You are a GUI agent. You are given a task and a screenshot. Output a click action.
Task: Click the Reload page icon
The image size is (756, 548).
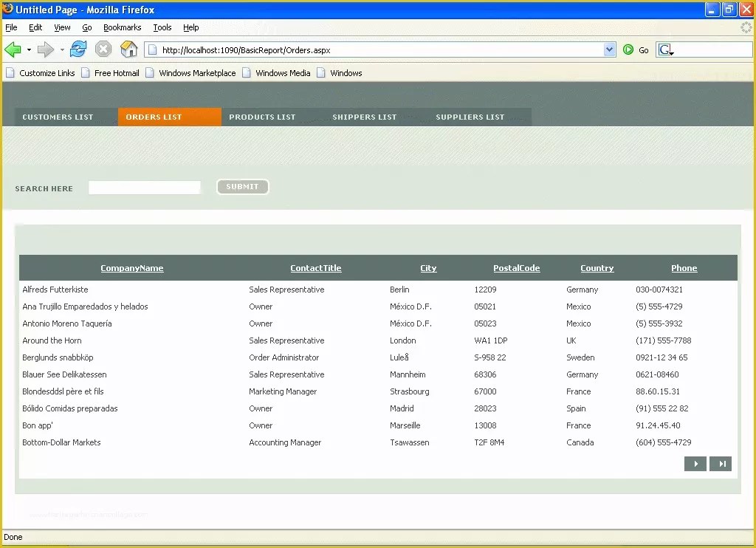(78, 49)
